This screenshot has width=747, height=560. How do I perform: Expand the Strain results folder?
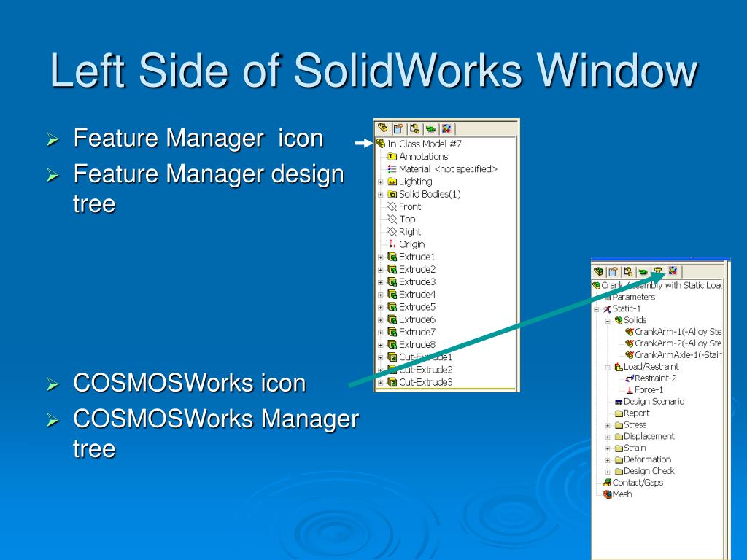point(608,448)
